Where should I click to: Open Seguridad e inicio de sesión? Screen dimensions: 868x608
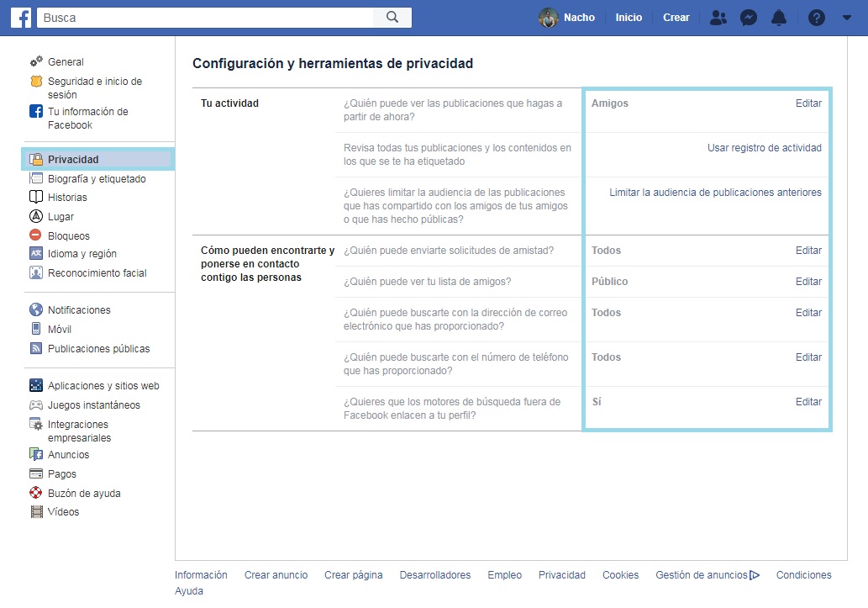(x=95, y=87)
